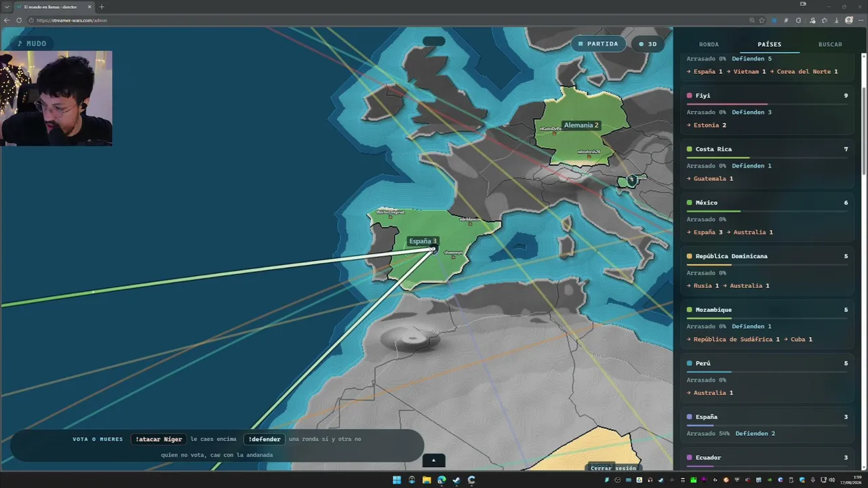Open the España country card in the list
Image resolution: width=868 pixels, height=488 pixels.
767,425
